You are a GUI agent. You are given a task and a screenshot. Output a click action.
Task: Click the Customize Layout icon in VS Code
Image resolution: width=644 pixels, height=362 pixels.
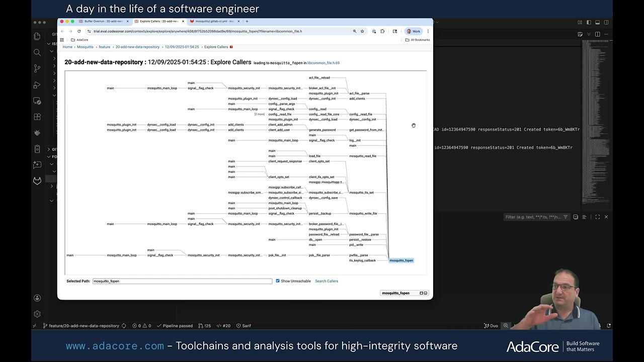coord(580,22)
